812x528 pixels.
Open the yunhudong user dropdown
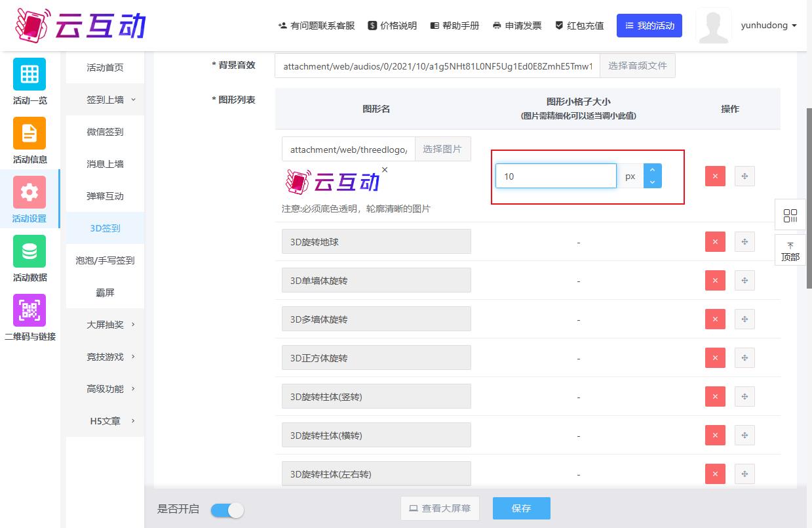(768, 26)
